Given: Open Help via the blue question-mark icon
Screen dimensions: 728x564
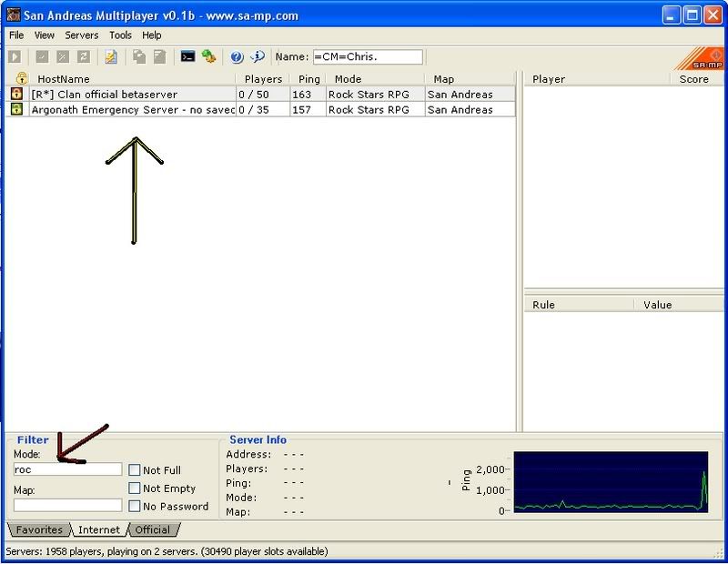Looking at the screenshot, I should pos(237,57).
